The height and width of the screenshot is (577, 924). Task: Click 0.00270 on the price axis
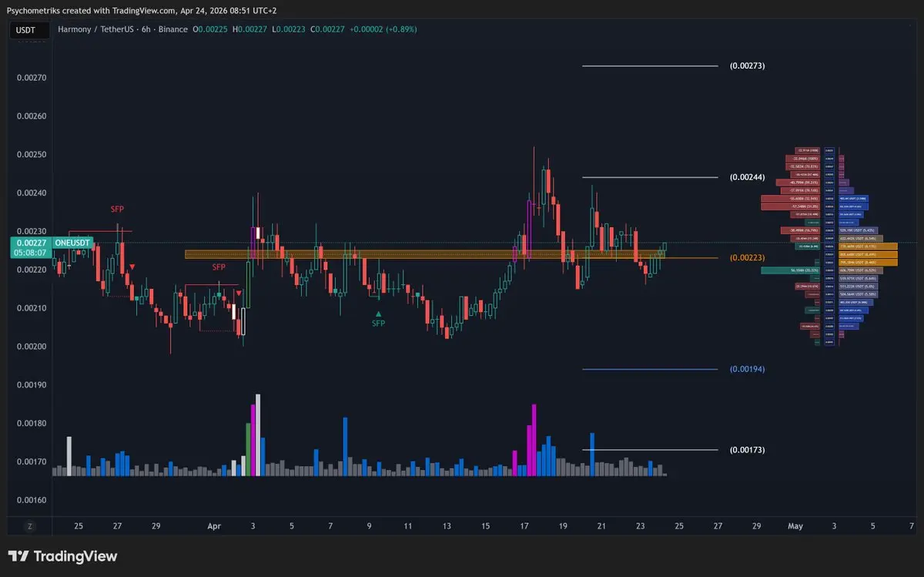tap(32, 78)
